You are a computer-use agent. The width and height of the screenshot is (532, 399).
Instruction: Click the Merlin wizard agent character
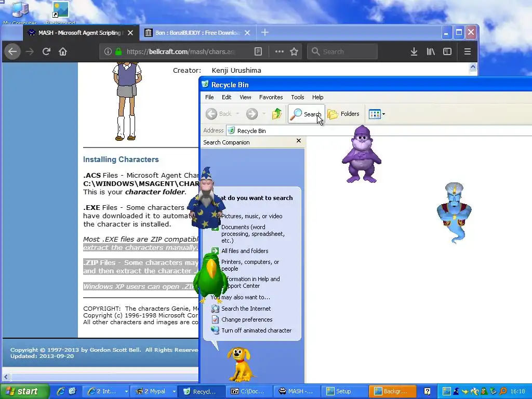coord(206,198)
